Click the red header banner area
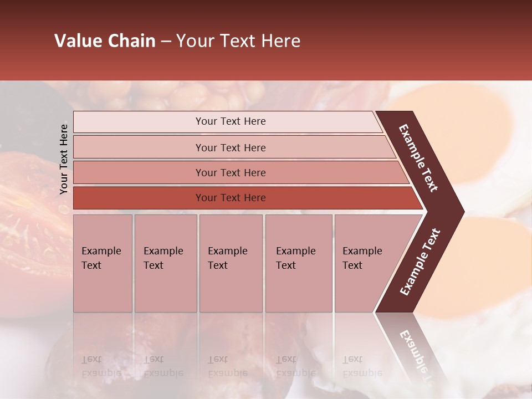The width and height of the screenshot is (532, 399). pos(266,40)
